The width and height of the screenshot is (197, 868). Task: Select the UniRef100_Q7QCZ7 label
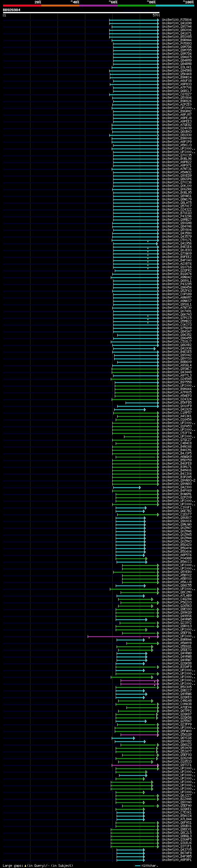click(x=176, y=440)
